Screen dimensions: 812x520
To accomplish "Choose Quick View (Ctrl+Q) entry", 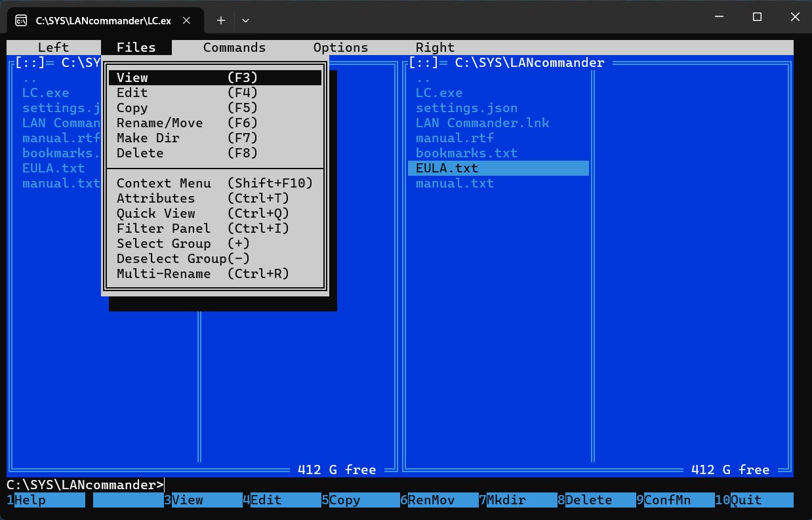I will (215, 213).
